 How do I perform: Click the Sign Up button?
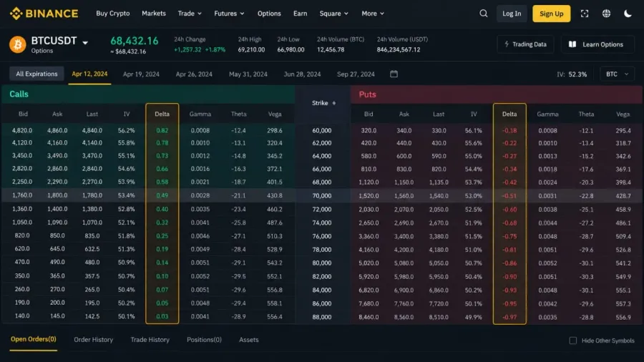coord(551,14)
